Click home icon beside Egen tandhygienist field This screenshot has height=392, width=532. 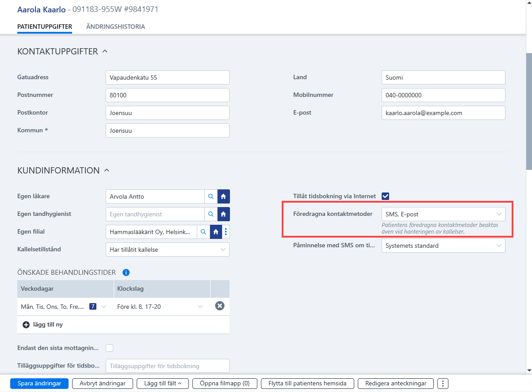tap(223, 214)
